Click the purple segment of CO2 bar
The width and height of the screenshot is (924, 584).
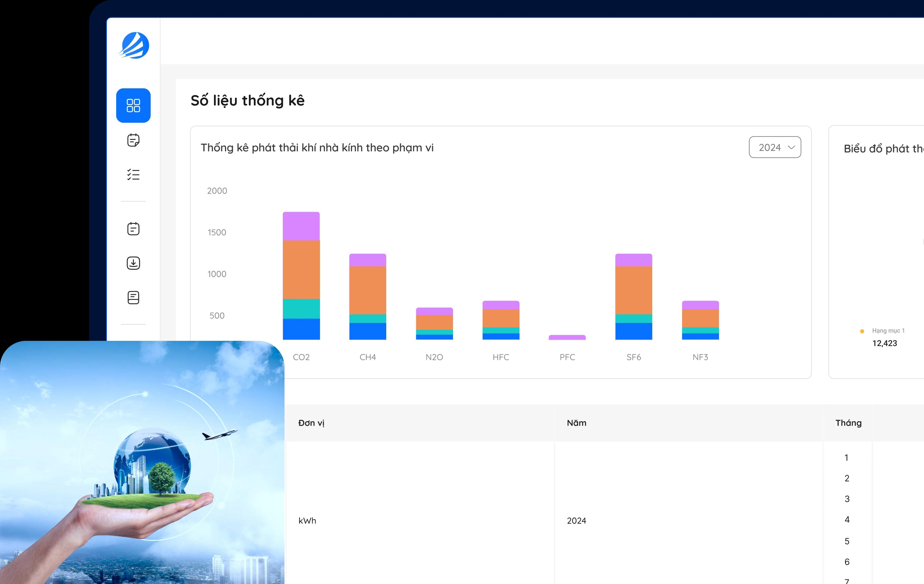pos(301,226)
